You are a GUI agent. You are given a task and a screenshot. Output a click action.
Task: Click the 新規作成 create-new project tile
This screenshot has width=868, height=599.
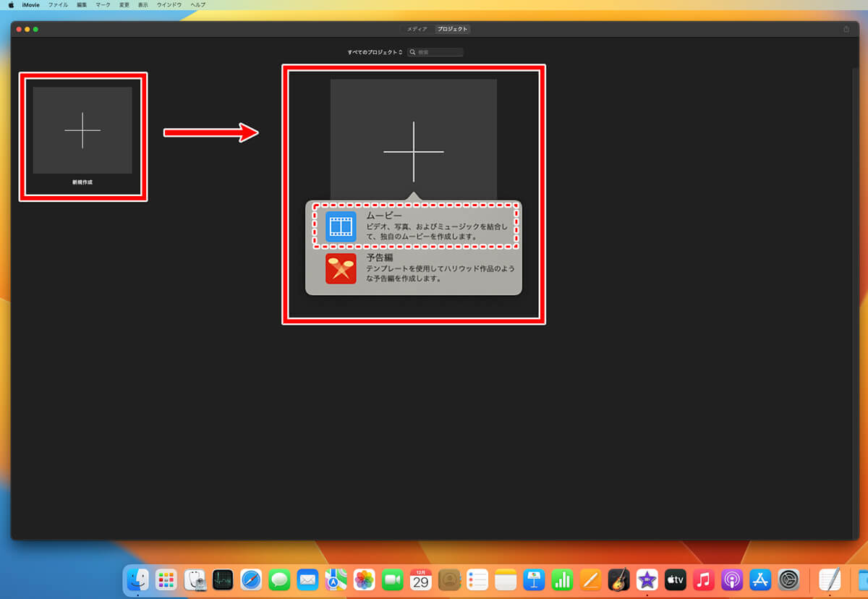point(82,130)
